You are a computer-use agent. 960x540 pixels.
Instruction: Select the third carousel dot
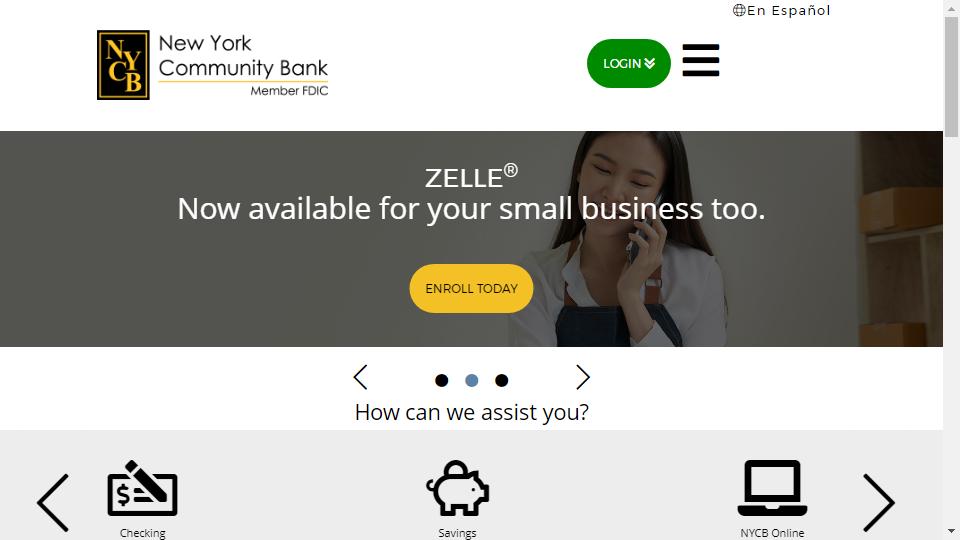point(501,381)
